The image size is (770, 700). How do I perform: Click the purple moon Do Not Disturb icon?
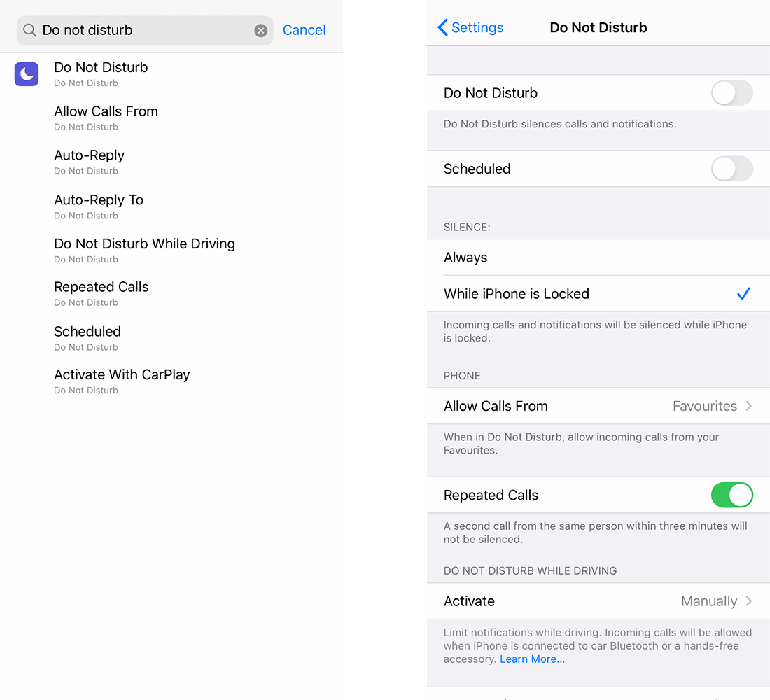tap(27, 74)
